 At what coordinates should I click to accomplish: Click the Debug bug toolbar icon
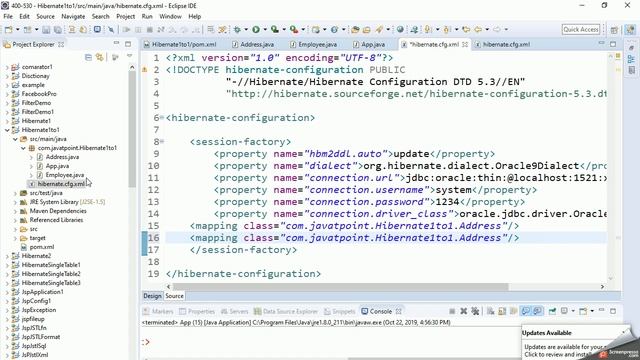click(237, 29)
